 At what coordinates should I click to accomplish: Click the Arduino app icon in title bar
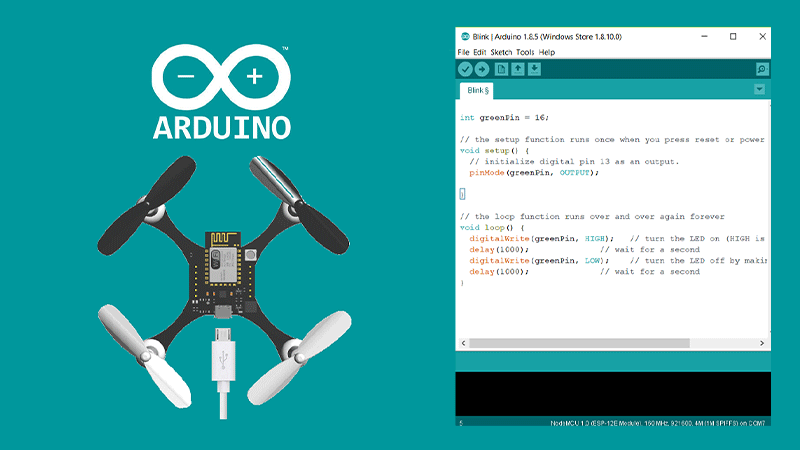(465, 37)
